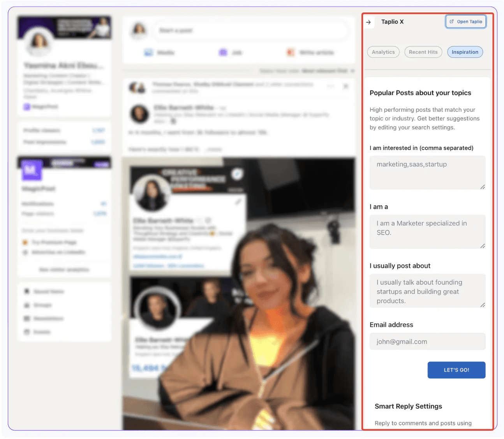Click the resize handle of the interests text area
Viewport: 504px width, 439px height.
(483, 187)
